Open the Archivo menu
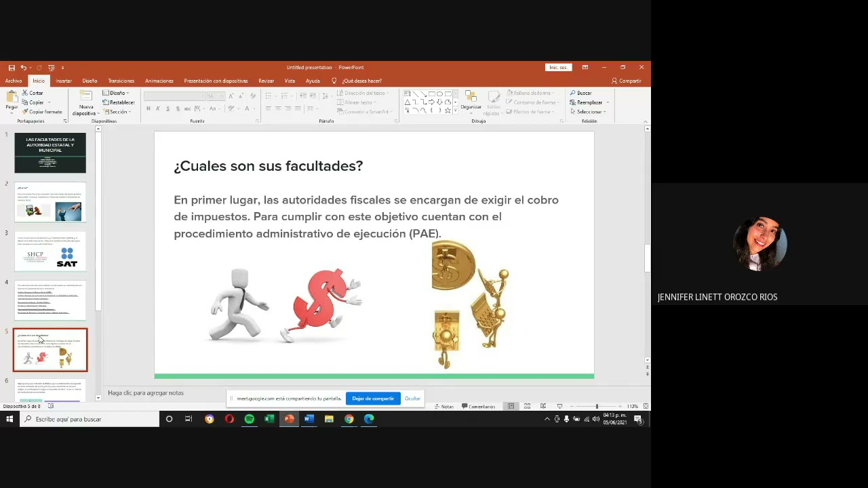This screenshot has width=868, height=488. click(x=14, y=81)
